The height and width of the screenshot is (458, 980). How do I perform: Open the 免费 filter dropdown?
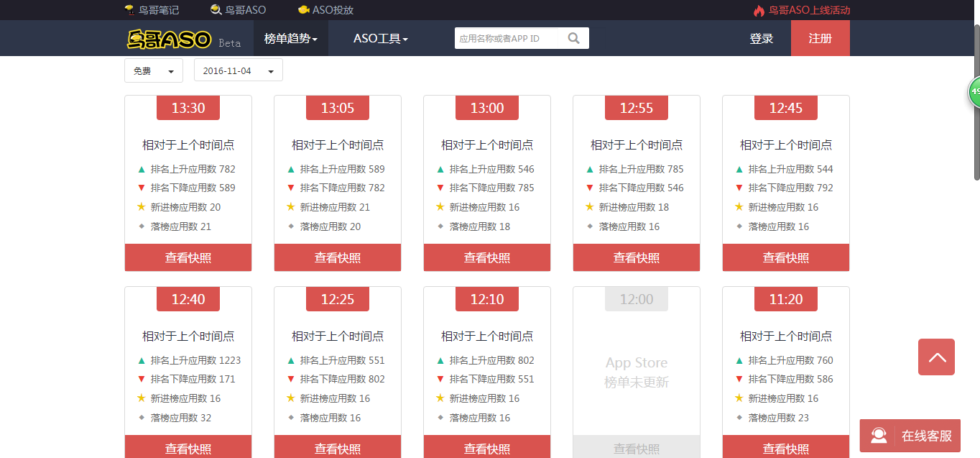pos(153,70)
